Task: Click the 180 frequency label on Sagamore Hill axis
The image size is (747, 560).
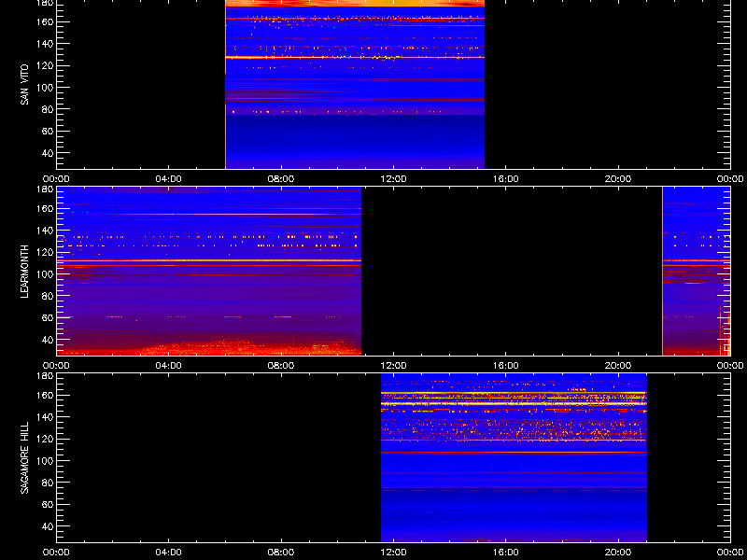Action: [x=44, y=375]
